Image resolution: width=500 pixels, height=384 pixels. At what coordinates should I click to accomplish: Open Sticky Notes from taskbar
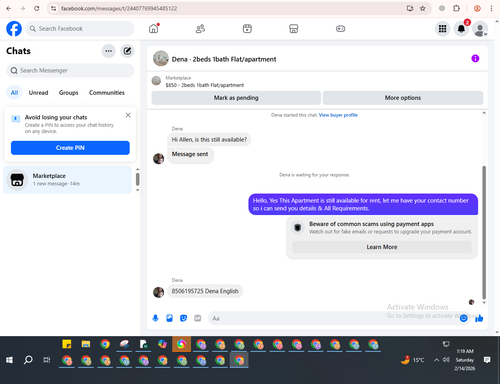(67, 344)
